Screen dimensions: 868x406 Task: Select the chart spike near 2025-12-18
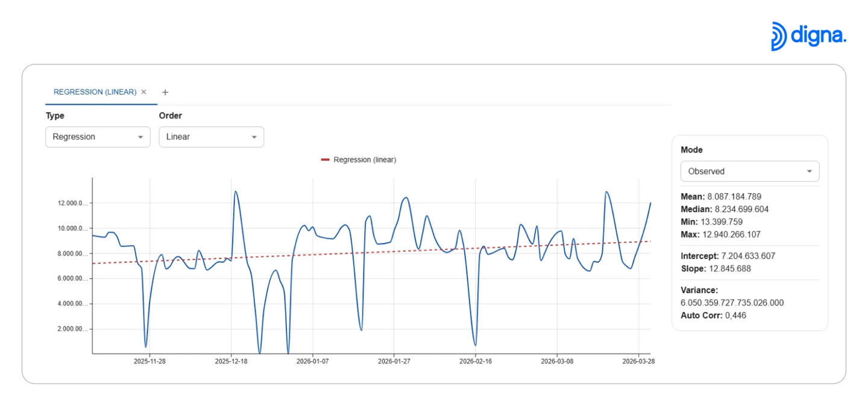point(235,193)
